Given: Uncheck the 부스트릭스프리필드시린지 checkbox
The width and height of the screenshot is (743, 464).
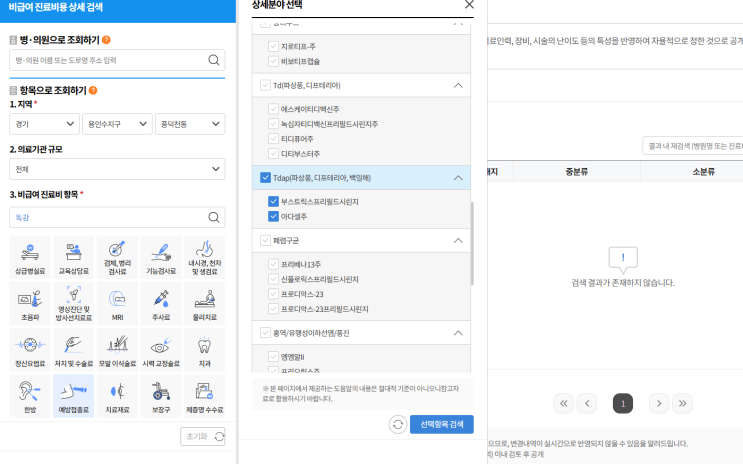Looking at the screenshot, I should pos(273,201).
